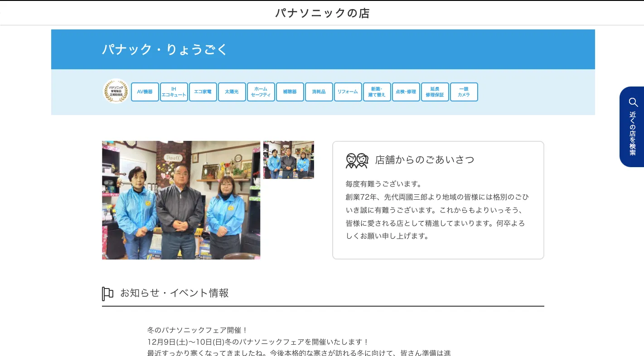This screenshot has width=644, height=356.
Task: Select the small staff photo thumbnail
Action: [x=289, y=160]
